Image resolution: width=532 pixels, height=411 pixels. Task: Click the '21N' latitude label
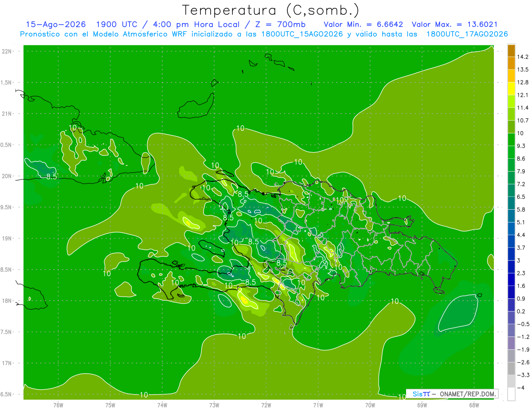(6, 114)
